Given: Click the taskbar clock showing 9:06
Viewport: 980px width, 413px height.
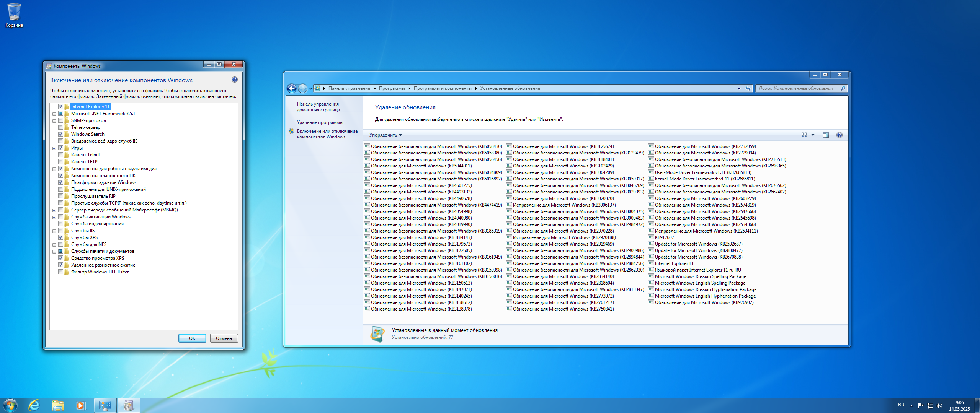Looking at the screenshot, I should click(x=959, y=406).
